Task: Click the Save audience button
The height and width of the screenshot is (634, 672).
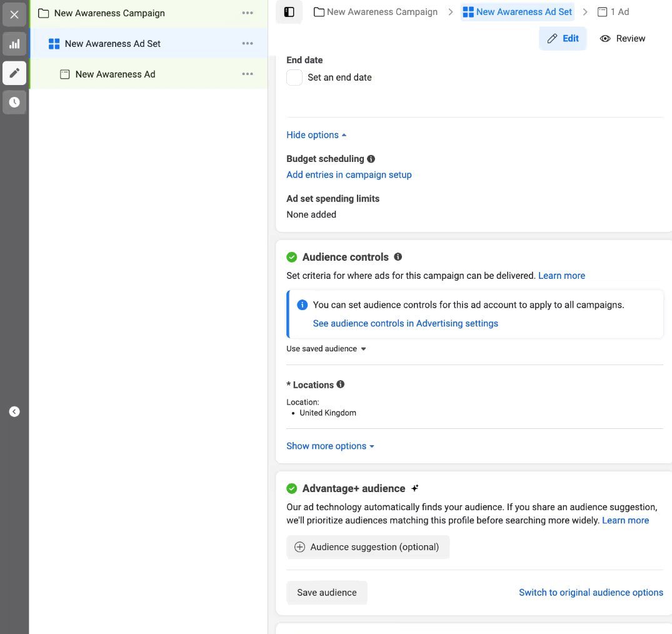Action: (326, 592)
